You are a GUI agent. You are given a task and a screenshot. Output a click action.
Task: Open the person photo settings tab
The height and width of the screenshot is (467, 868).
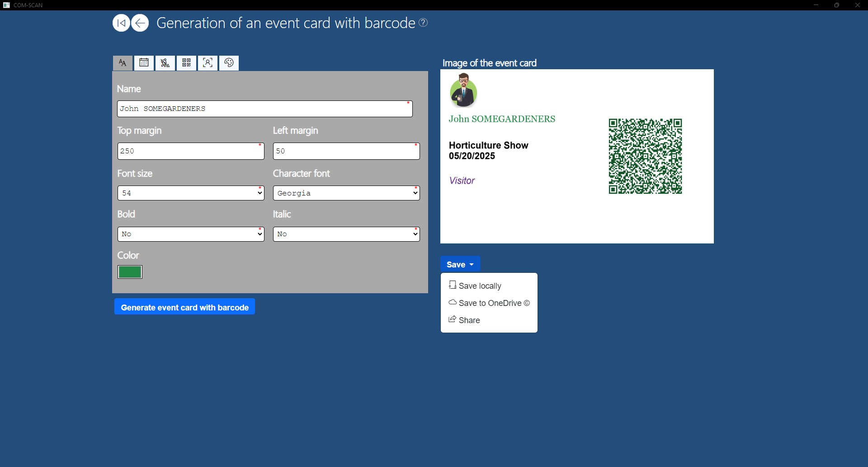point(208,63)
